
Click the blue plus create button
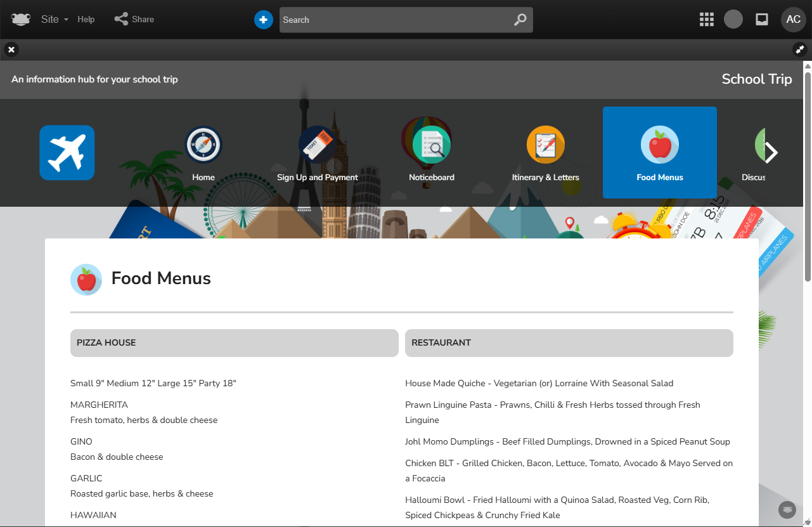click(x=263, y=20)
